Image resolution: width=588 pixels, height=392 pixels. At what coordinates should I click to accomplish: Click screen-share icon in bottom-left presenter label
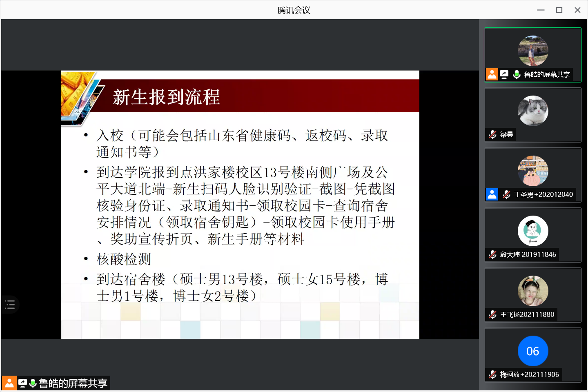(x=22, y=383)
